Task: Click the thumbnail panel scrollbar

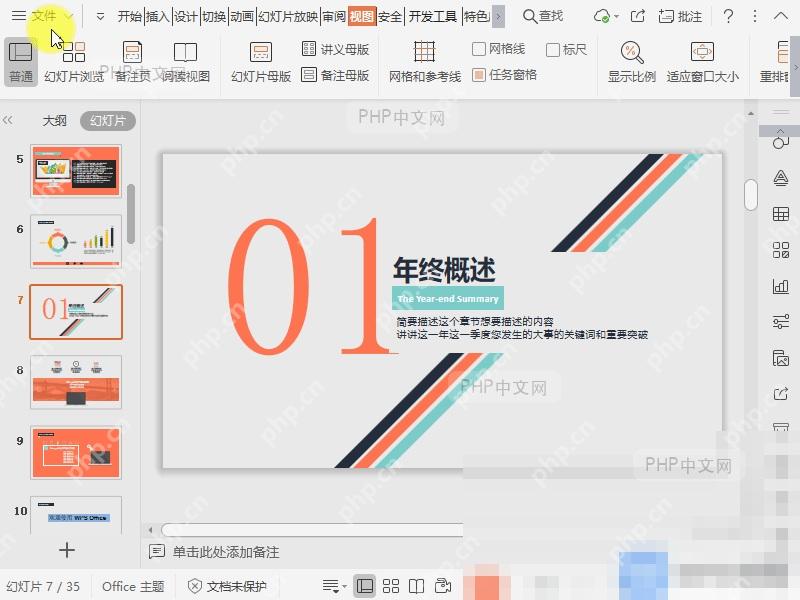Action: point(131,214)
